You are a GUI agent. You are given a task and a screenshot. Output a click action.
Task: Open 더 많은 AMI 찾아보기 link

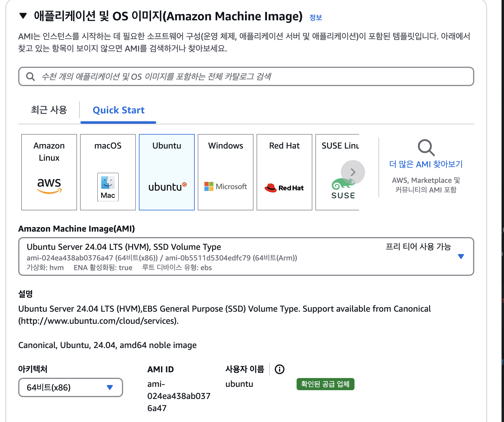[426, 164]
